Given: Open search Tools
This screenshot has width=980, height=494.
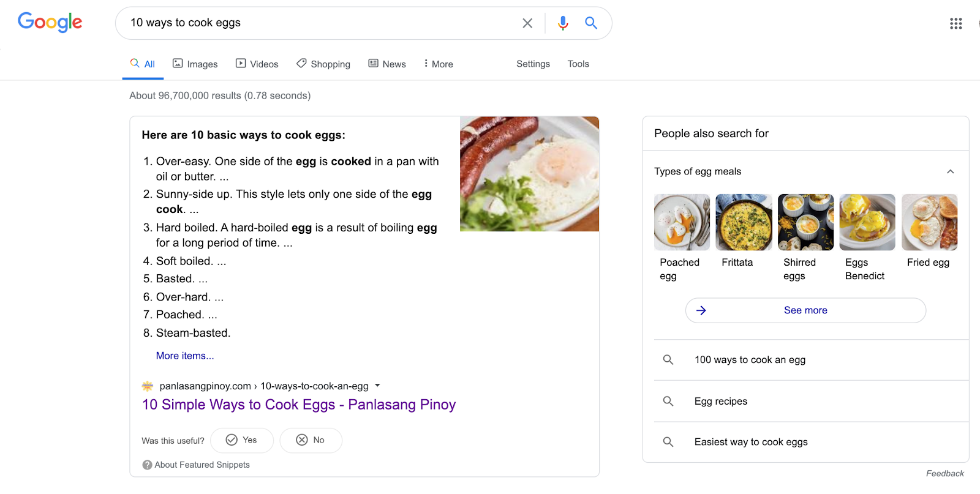Looking at the screenshot, I should (578, 64).
